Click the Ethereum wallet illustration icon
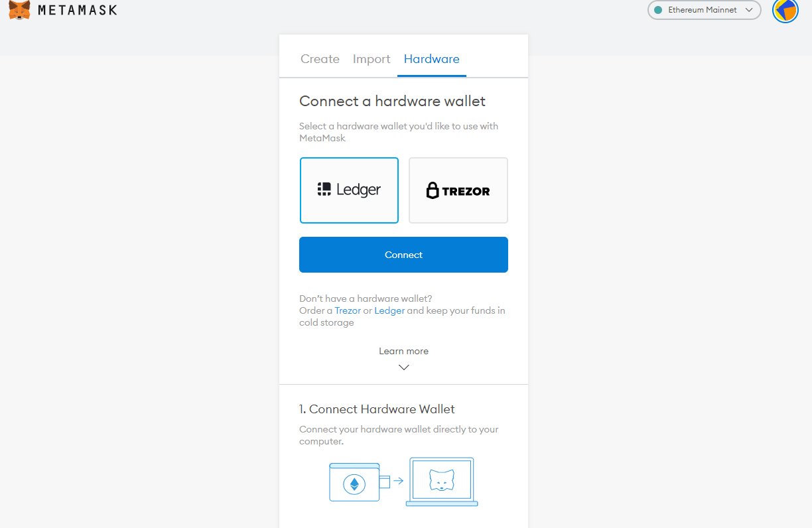Image resolution: width=812 pixels, height=528 pixels. (x=354, y=482)
